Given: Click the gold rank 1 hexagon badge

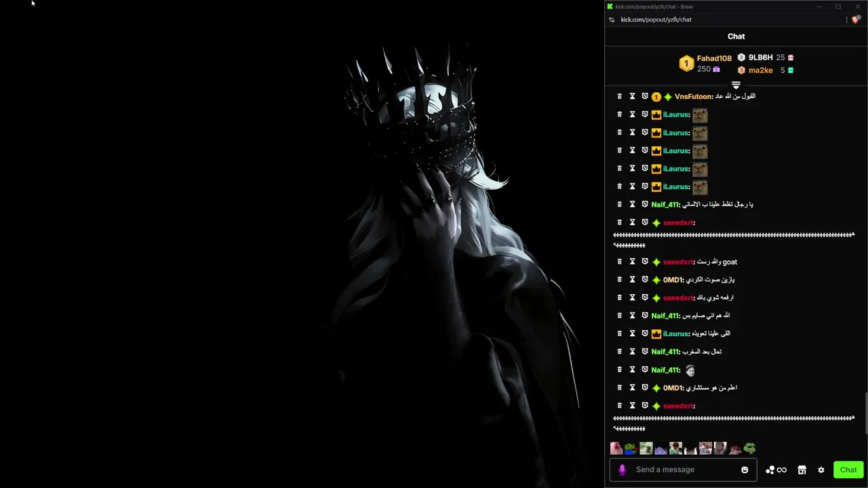Looking at the screenshot, I should click(x=686, y=64).
